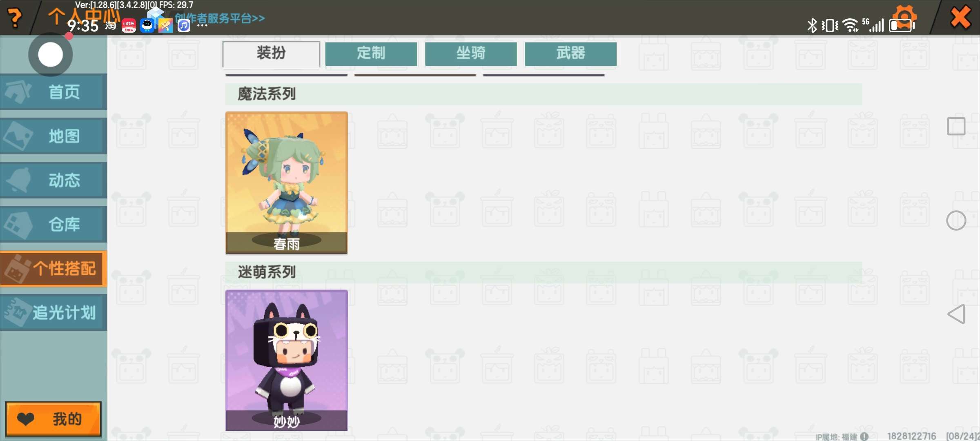Open the 地图 map sidebar item
The image size is (980, 441).
[x=53, y=136]
